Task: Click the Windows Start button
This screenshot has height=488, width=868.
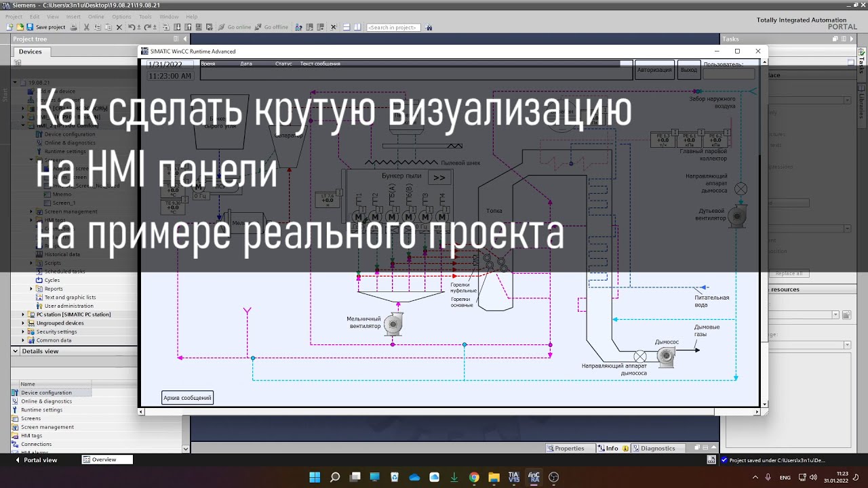Action: click(x=315, y=477)
